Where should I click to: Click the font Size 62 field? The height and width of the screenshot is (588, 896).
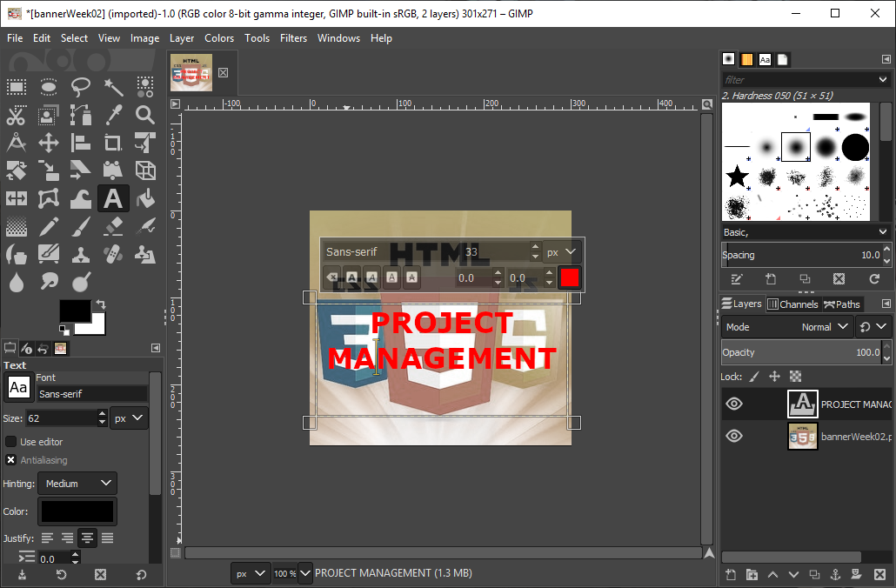pos(62,418)
